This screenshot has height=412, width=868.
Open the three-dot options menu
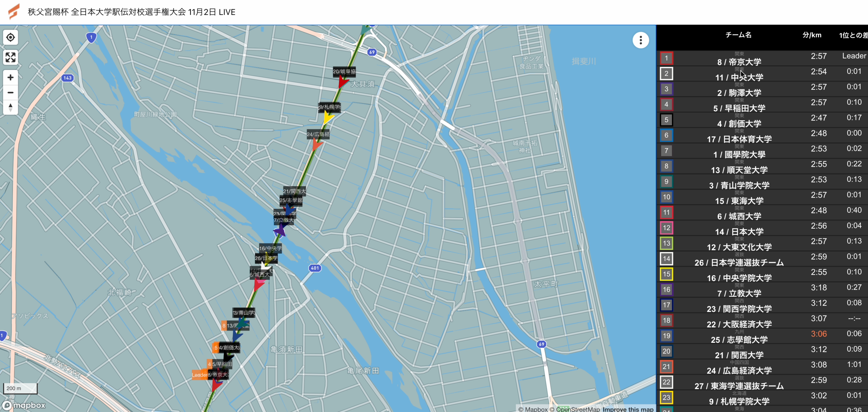[x=640, y=40]
